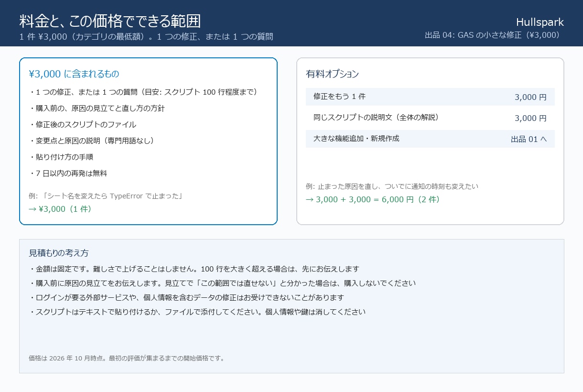
Task: Click the bullet about ログインが要る外部サービス
Action: [x=186, y=297]
